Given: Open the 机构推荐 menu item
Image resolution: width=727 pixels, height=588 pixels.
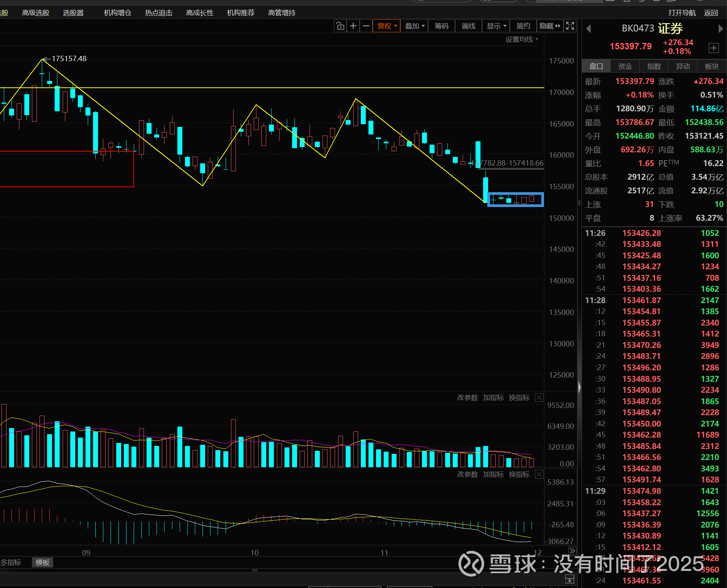Looking at the screenshot, I should click(x=241, y=13).
